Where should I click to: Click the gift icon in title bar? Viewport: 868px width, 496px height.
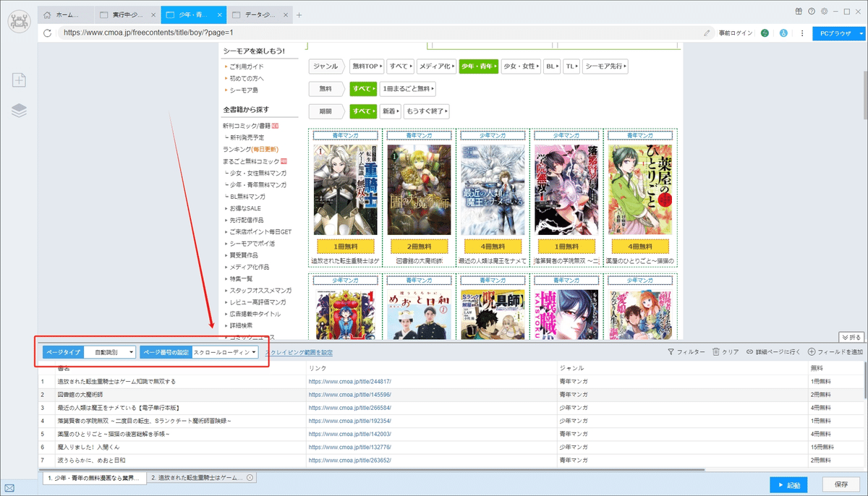point(799,12)
